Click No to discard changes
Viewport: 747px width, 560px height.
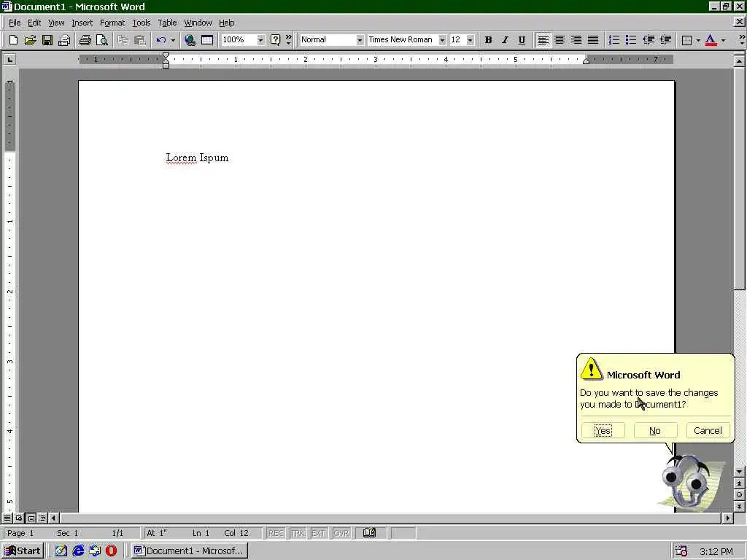(x=655, y=430)
